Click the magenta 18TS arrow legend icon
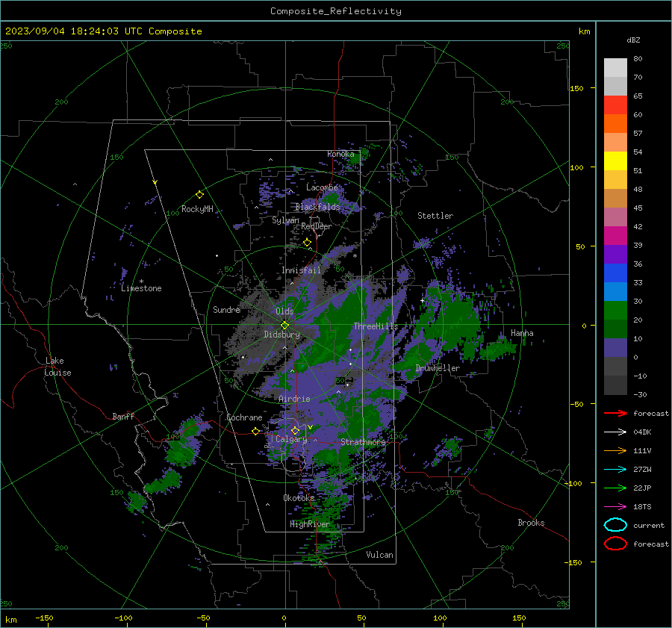This screenshot has height=628, width=672. point(615,507)
